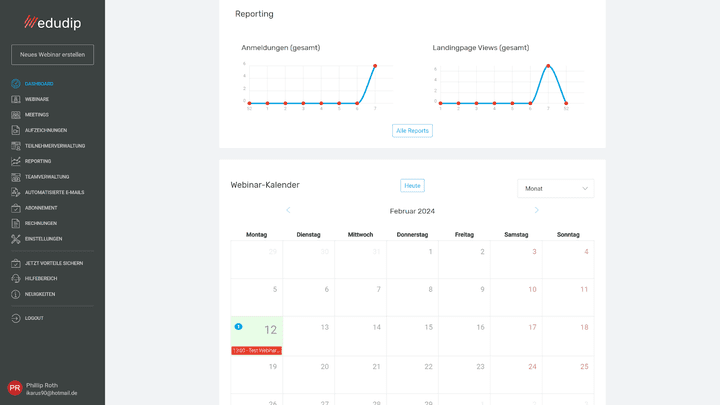Click the edudip logo
This screenshot has width=720, height=405.
coord(52,22)
